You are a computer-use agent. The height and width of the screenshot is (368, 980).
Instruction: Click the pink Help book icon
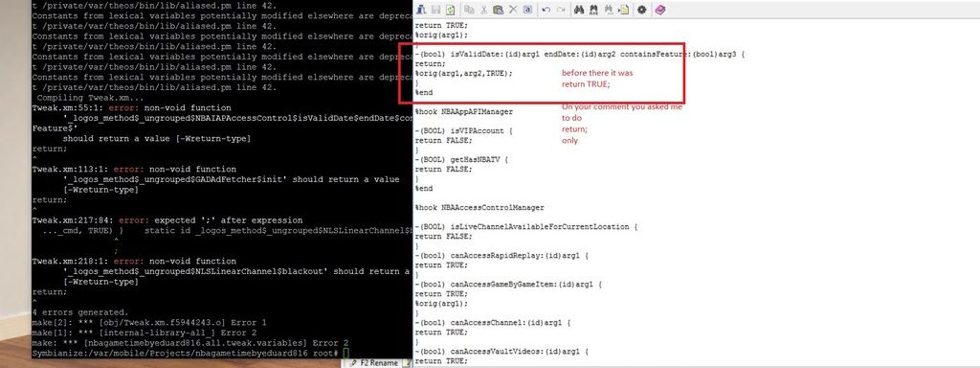pos(660,10)
